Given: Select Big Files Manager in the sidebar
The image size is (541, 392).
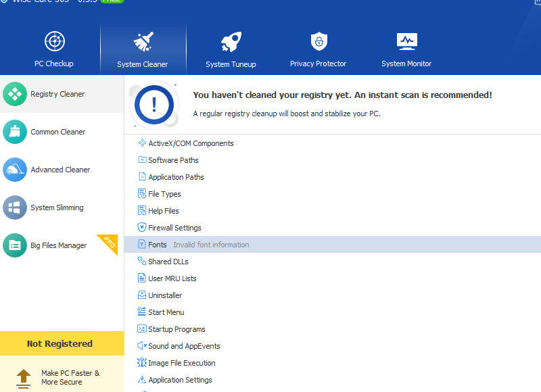Looking at the screenshot, I should [x=62, y=245].
